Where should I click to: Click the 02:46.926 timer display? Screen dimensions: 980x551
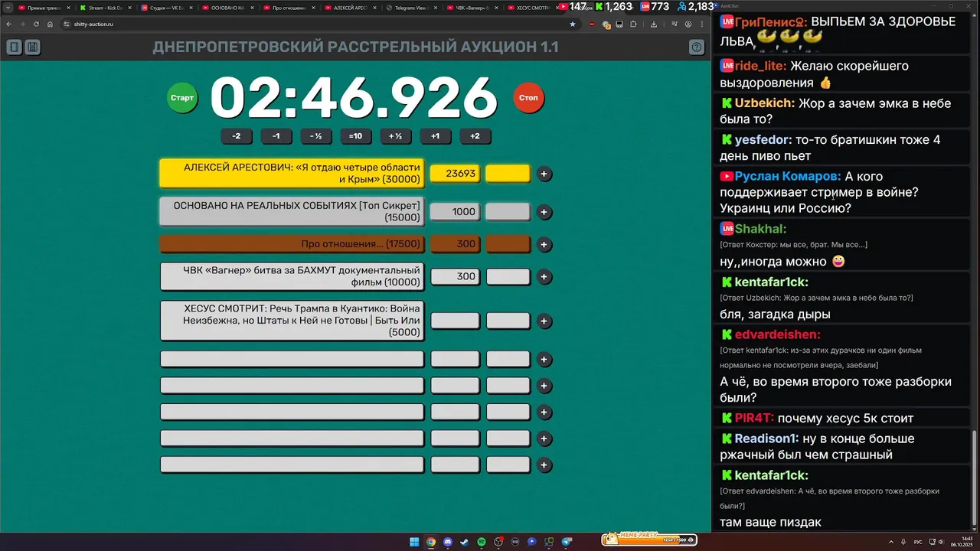tap(354, 98)
